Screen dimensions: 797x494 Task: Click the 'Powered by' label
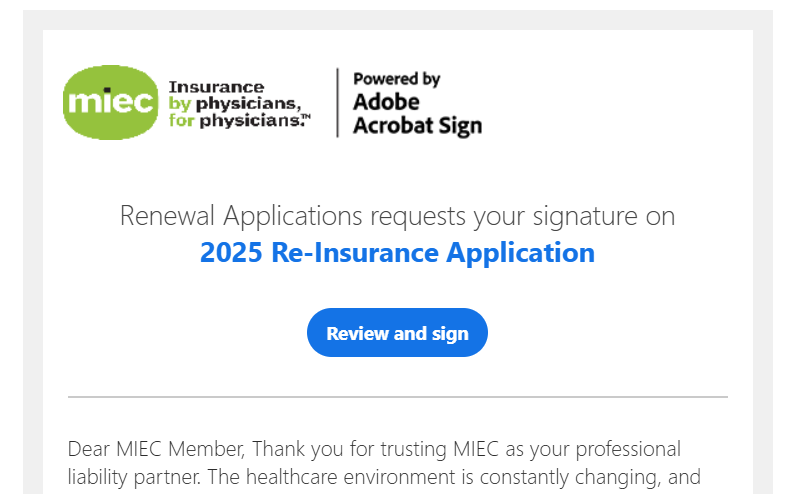396,79
